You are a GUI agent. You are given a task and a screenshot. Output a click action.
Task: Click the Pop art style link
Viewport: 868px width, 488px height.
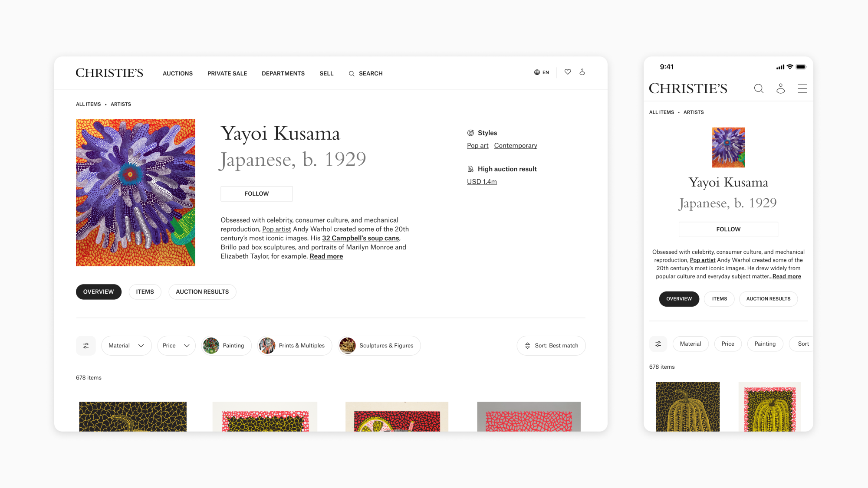pyautogui.click(x=477, y=146)
